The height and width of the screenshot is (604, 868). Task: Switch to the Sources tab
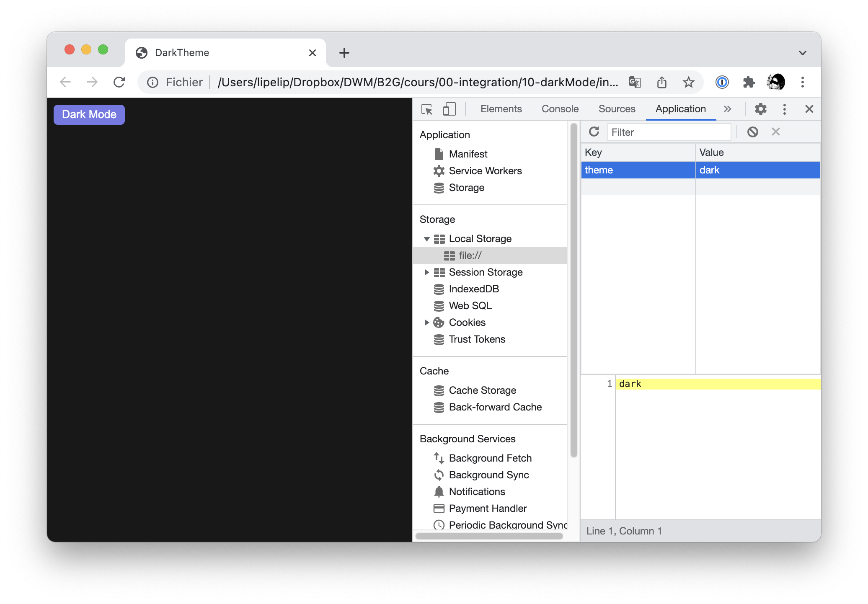(617, 109)
